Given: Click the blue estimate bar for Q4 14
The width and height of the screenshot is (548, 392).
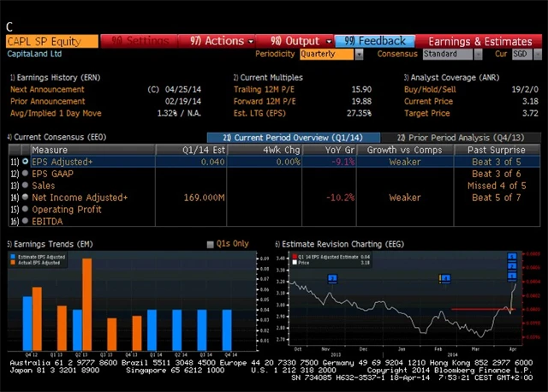Looking at the screenshot, I should coord(227,330).
